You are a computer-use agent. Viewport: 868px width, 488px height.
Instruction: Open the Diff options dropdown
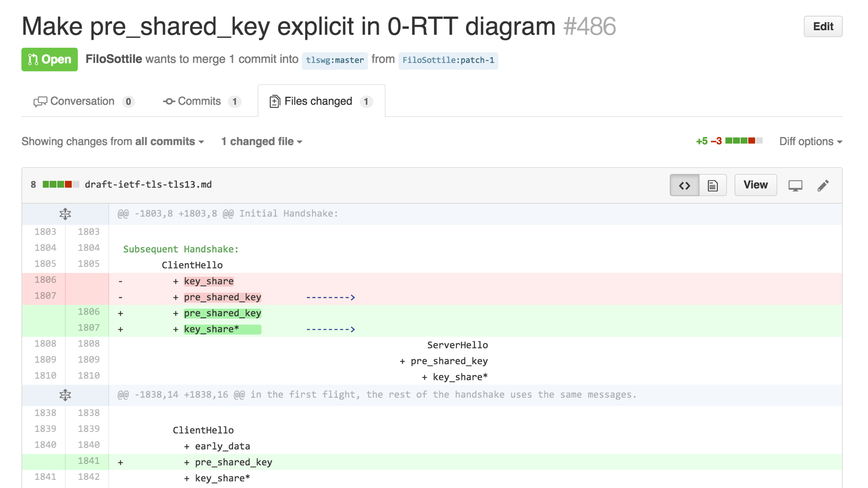point(811,141)
